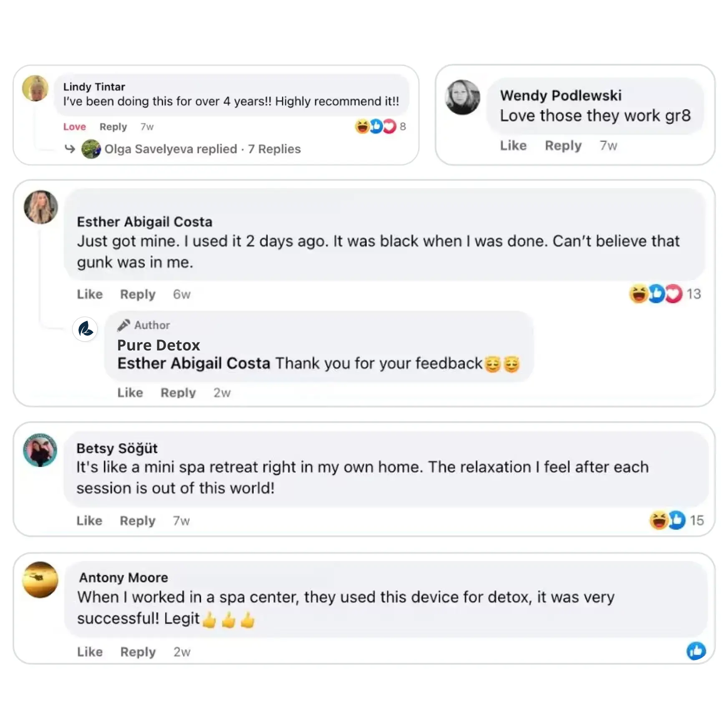This screenshot has height=728, width=728.
Task: Click the 6w timestamp on Esther's comment
Action: tap(182, 295)
